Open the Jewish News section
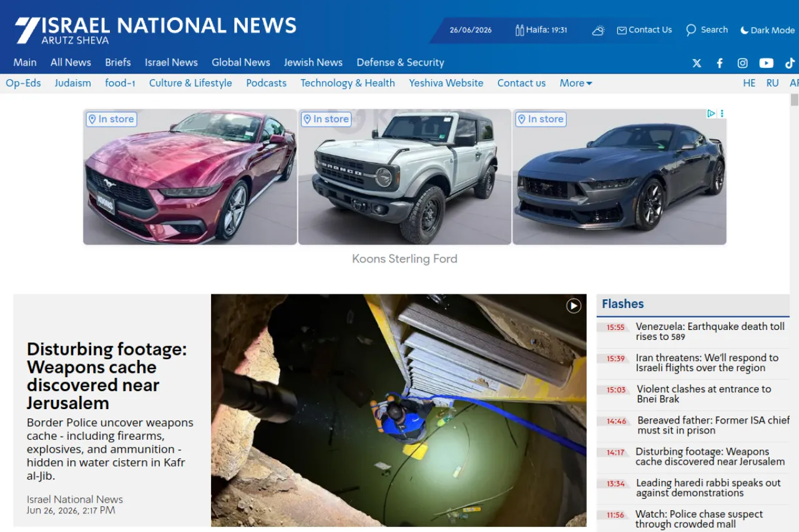The height and width of the screenshot is (532, 799). (313, 62)
